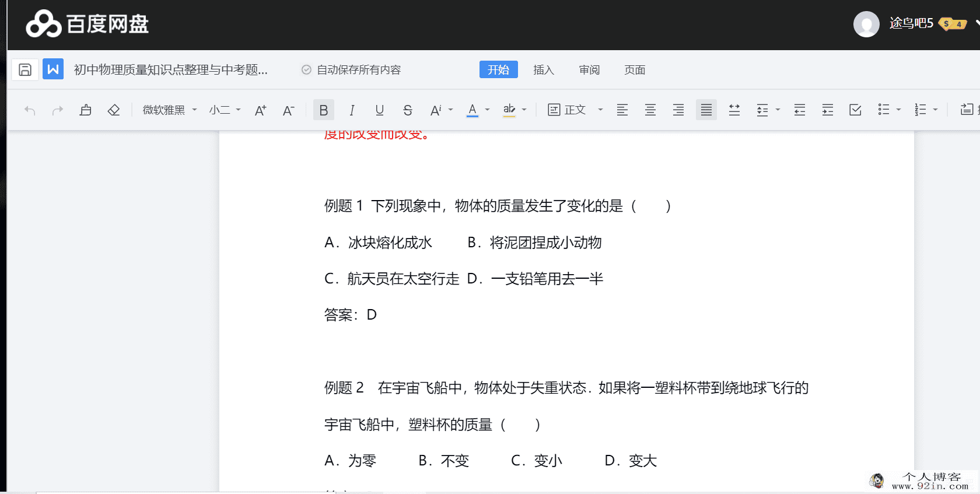980x494 pixels.
Task: Decrease the paragraph indent
Action: 800,110
